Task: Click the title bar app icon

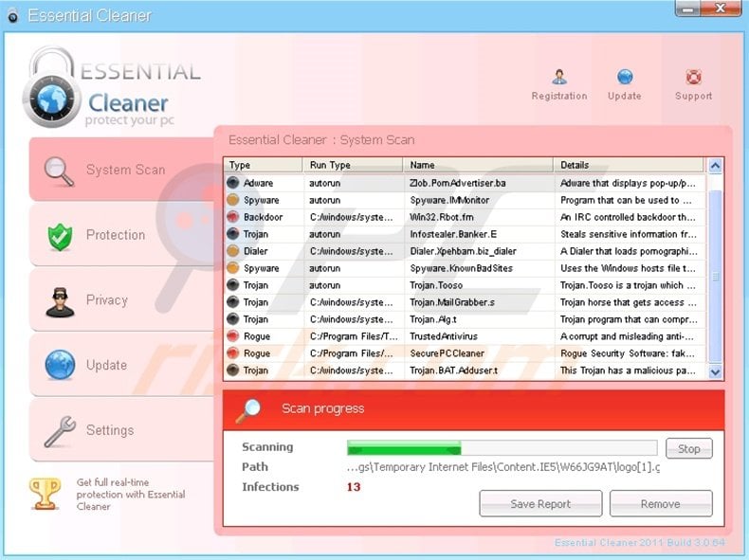Action: [x=13, y=16]
